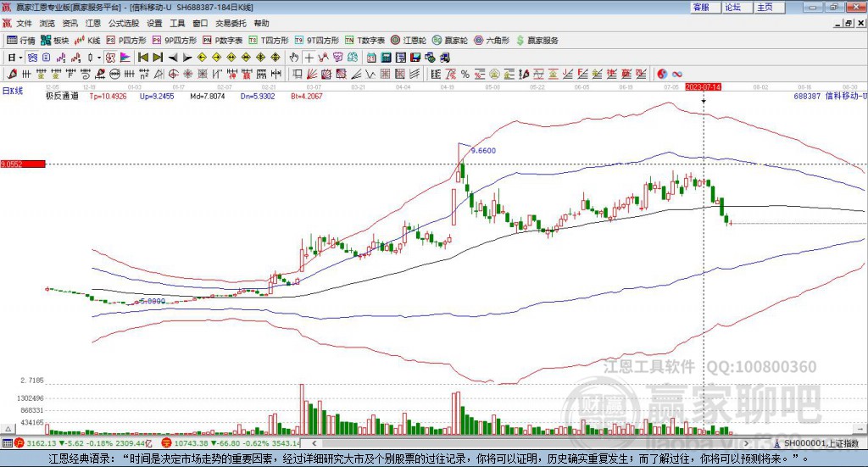This screenshot has width=868, height=467.
Task: Expand the indicator panel up-arrow
Action: coord(8,429)
